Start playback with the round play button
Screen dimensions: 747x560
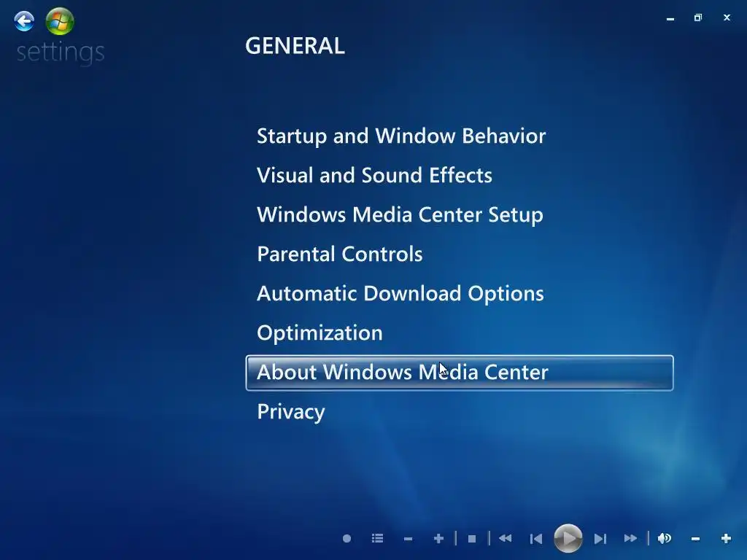[568, 539]
